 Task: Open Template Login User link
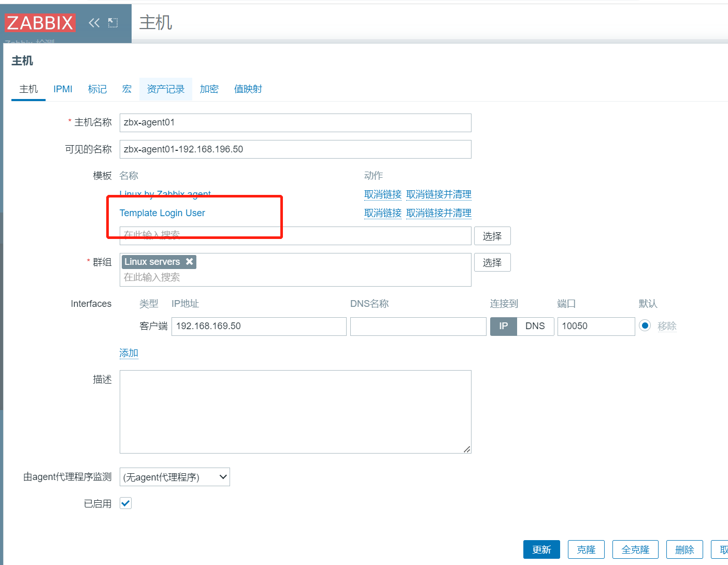(162, 213)
